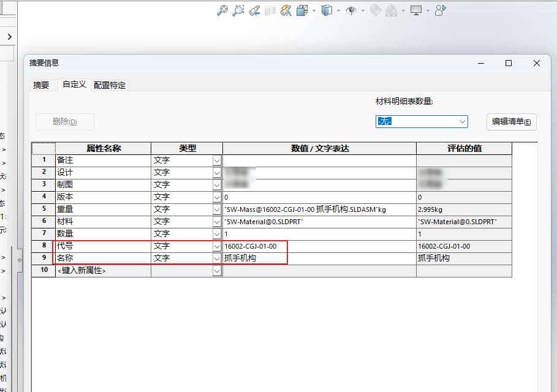Switch to the 摘要 tab
The height and width of the screenshot is (392, 557).
[40, 85]
